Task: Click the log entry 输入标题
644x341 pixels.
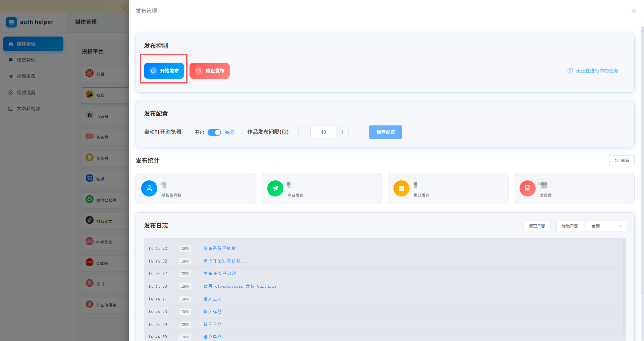Action: (212, 312)
